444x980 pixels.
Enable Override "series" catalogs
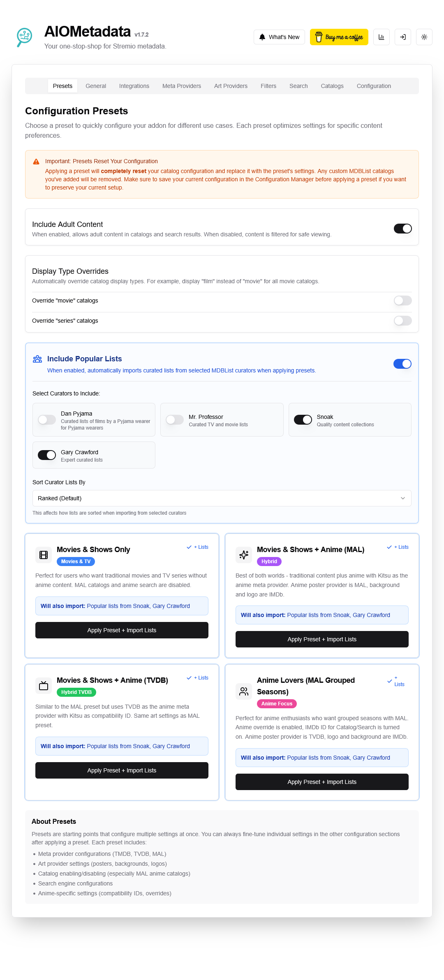point(402,321)
